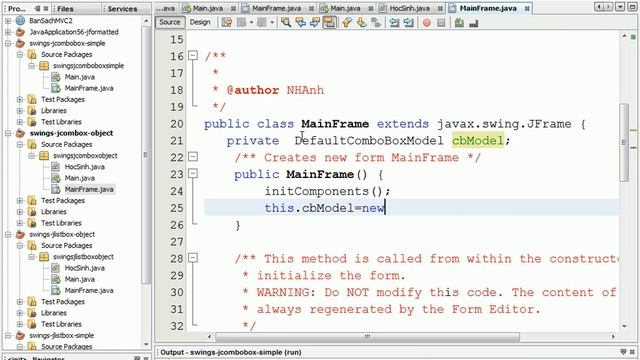Close the Projects panel
Screen dimensions: 640x360
pyautogui.click(x=46, y=8)
